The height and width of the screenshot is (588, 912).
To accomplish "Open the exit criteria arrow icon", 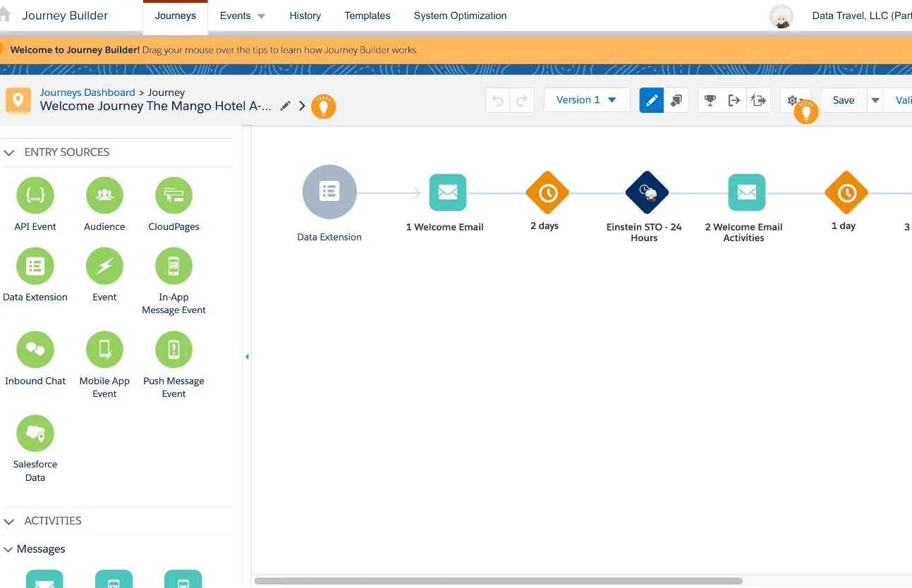I will (734, 100).
